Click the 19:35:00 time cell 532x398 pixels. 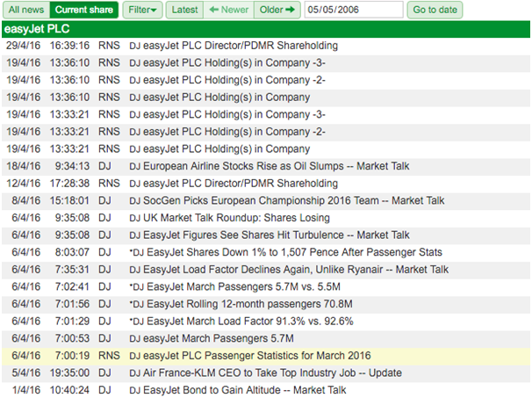pyautogui.click(x=69, y=373)
